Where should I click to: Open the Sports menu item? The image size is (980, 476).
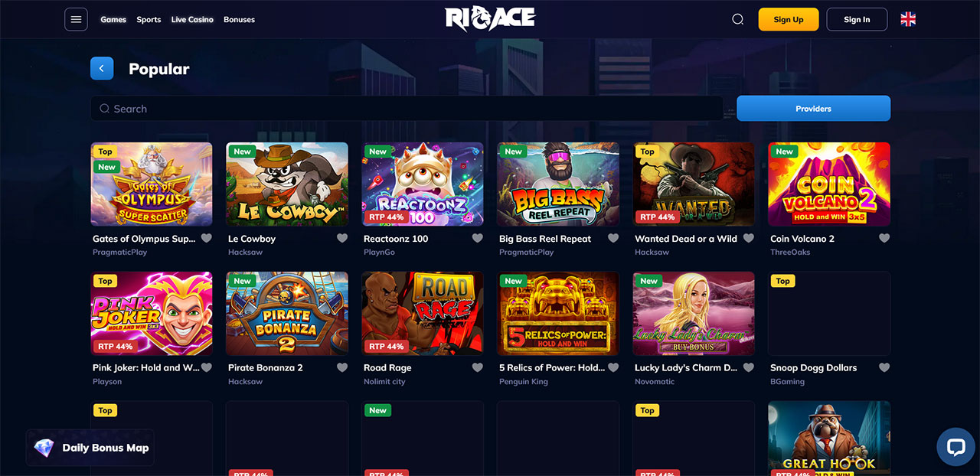point(149,20)
